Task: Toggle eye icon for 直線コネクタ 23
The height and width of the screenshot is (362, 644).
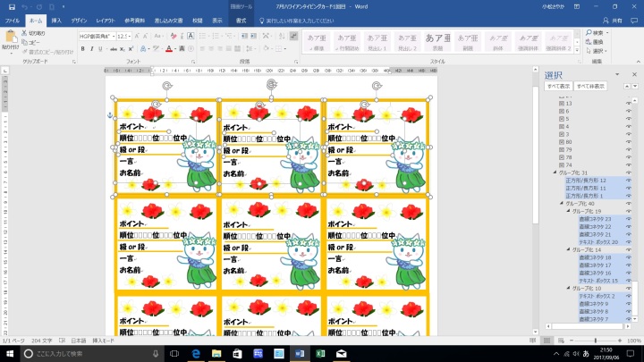Action: [629, 219]
